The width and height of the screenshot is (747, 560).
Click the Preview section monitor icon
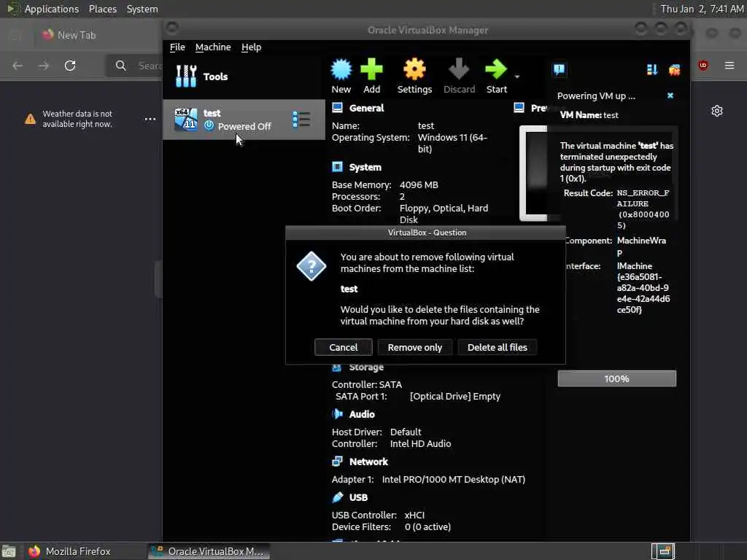(x=519, y=108)
